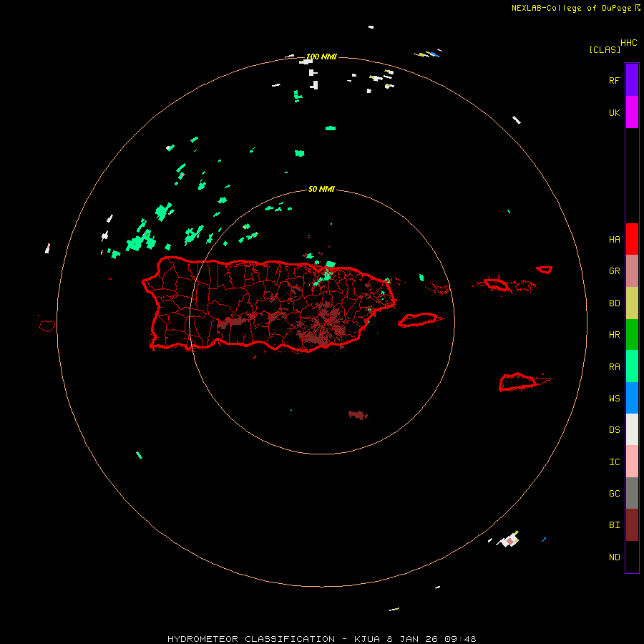Click the BI legend label

point(615,525)
